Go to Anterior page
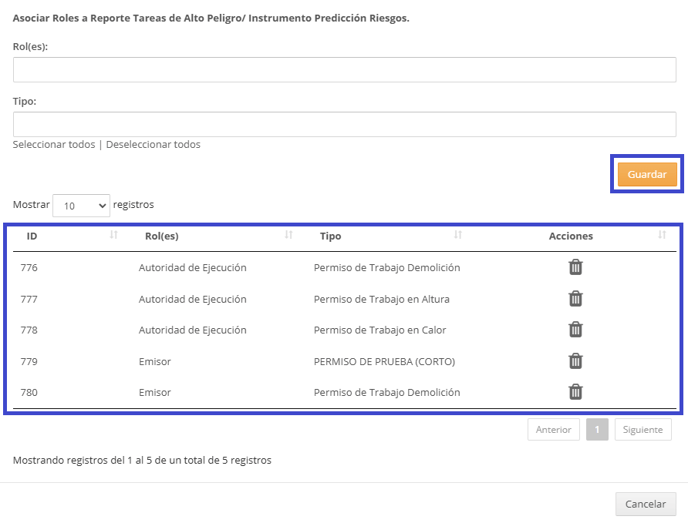 pos(553,430)
